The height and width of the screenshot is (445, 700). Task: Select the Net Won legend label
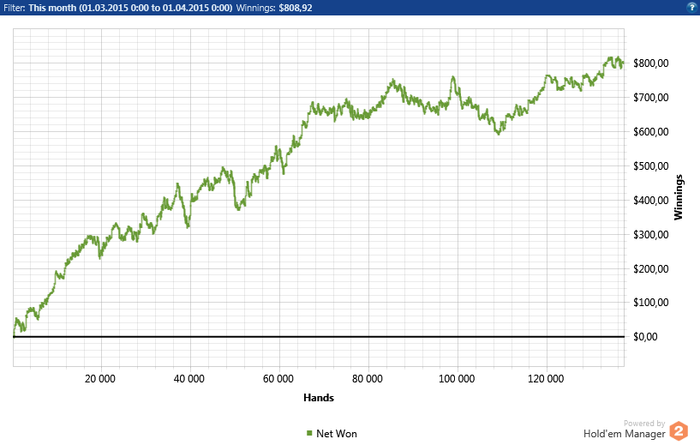coord(337,433)
